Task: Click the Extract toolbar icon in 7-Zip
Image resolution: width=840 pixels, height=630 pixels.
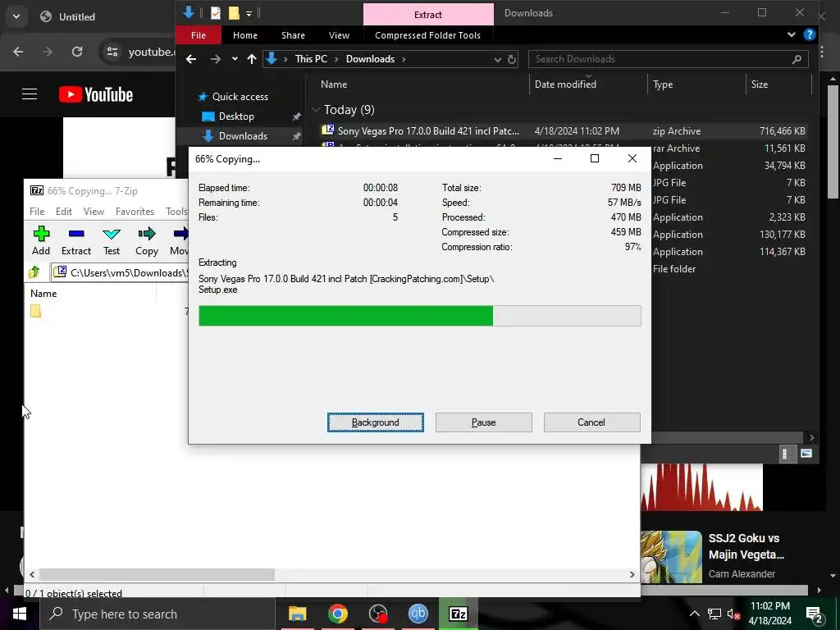Action: coord(76,240)
